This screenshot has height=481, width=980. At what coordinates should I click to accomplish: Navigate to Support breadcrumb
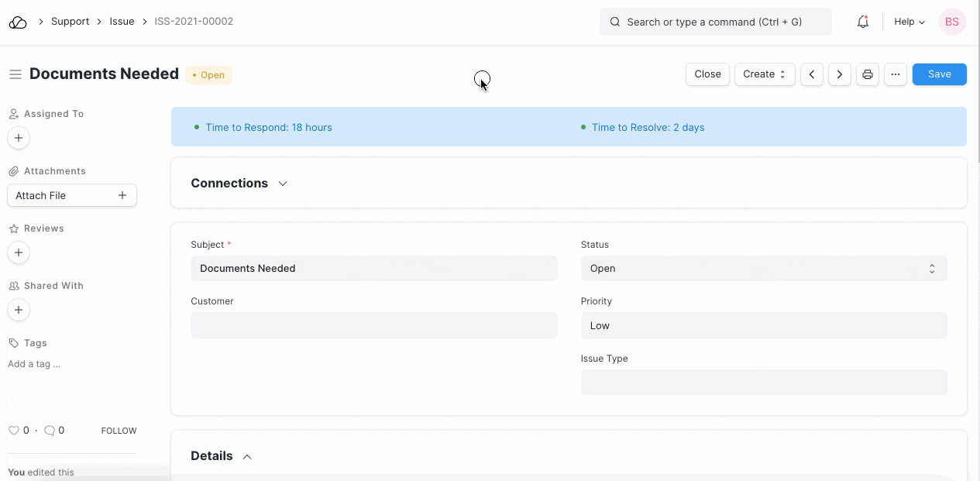70,22
